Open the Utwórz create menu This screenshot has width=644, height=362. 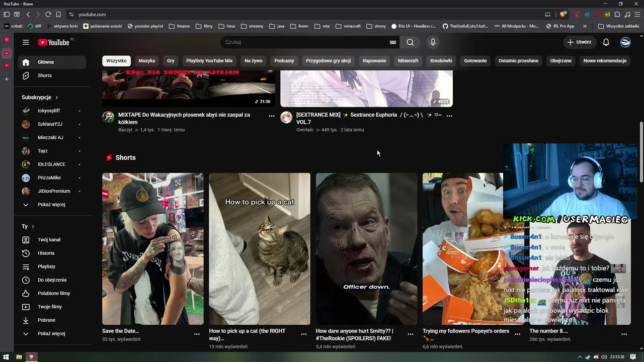pos(579,42)
